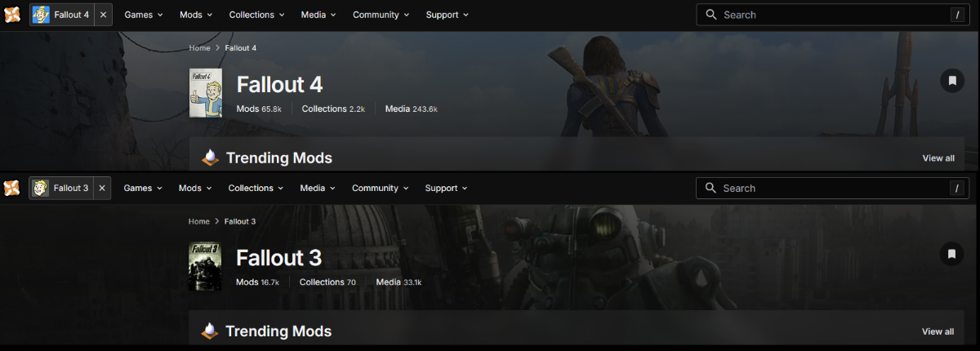Expand the Games dropdown in the Fallout 3 header

[142, 188]
